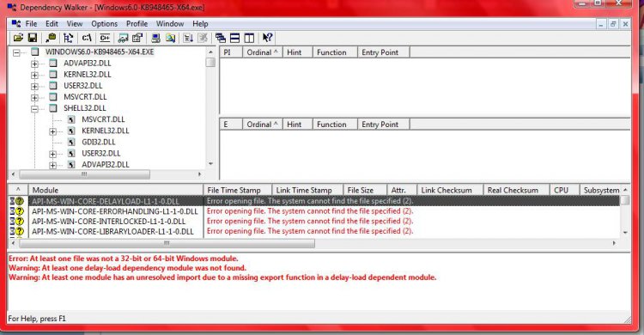Click View Module in External Viewer icon

(123, 38)
